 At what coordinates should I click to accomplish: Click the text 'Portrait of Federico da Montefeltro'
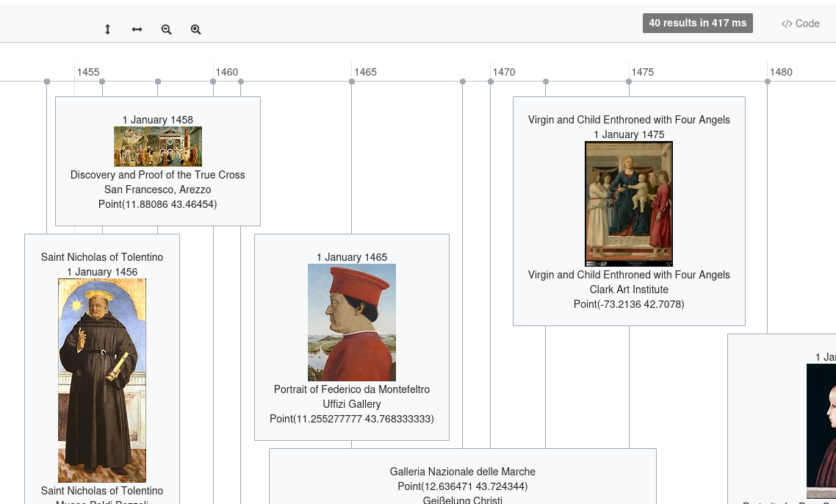pos(352,389)
